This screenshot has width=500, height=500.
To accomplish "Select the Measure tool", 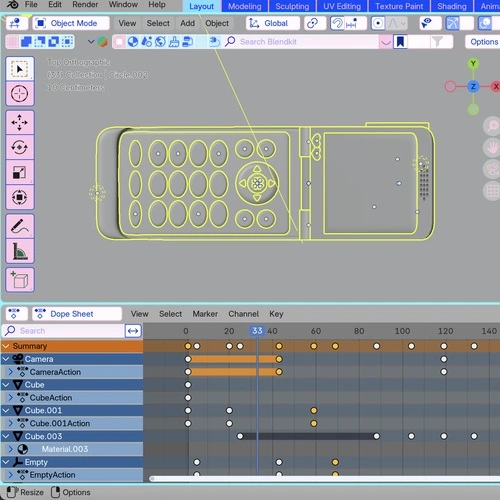I will pyautogui.click(x=20, y=251).
